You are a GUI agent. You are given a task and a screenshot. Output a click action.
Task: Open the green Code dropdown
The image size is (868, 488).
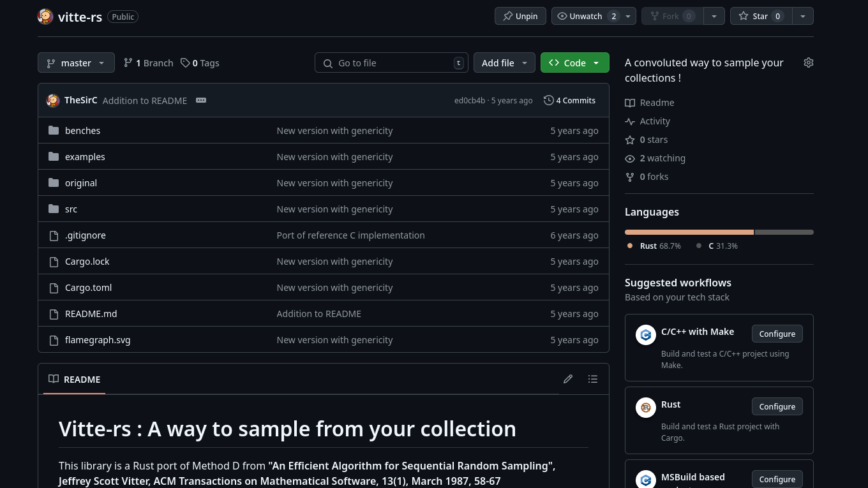[575, 63]
